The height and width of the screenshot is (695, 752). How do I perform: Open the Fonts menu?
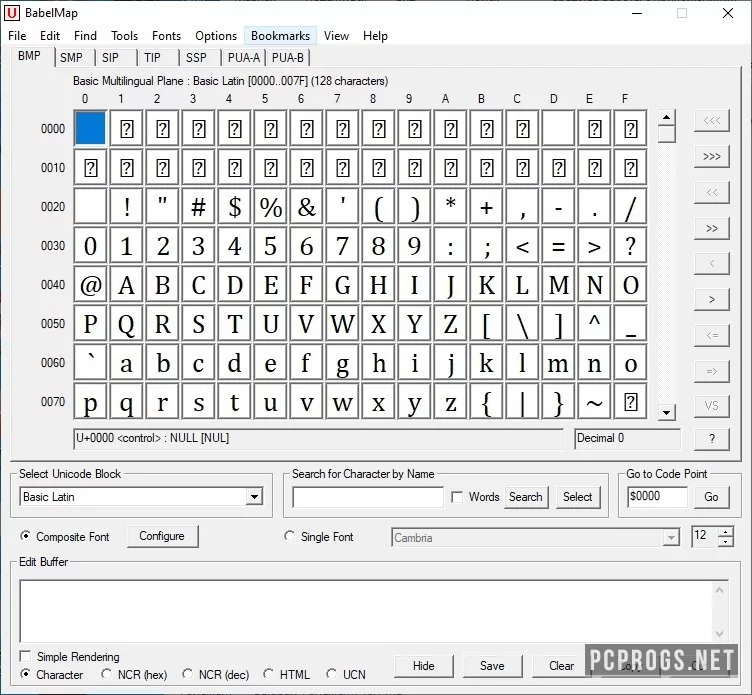(166, 36)
